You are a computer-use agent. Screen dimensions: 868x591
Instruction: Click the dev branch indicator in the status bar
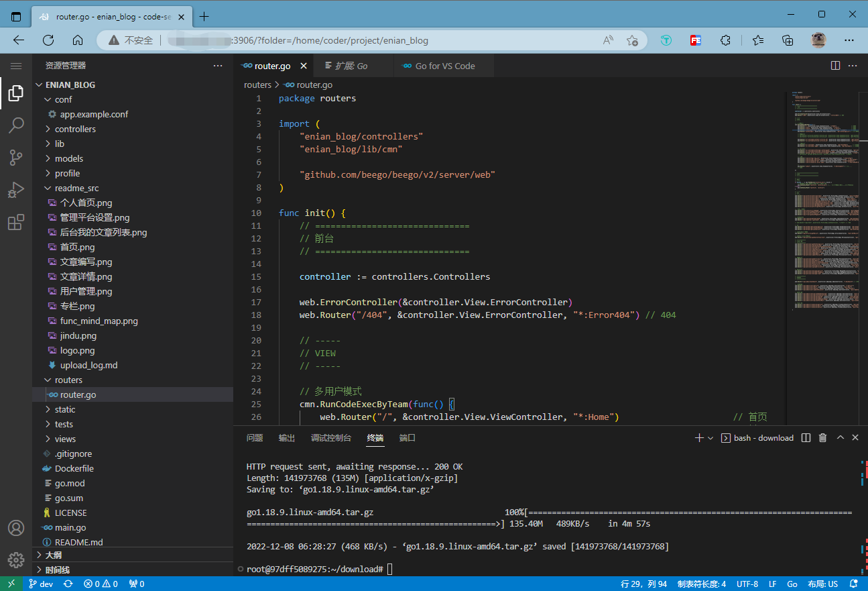(40, 584)
